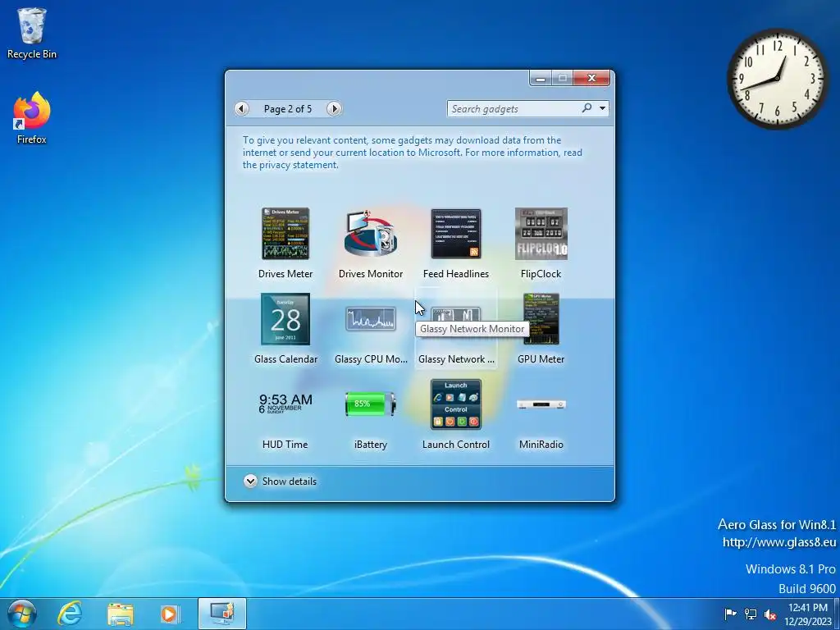Open File Explorer from taskbar
840x630 pixels.
click(x=120, y=614)
